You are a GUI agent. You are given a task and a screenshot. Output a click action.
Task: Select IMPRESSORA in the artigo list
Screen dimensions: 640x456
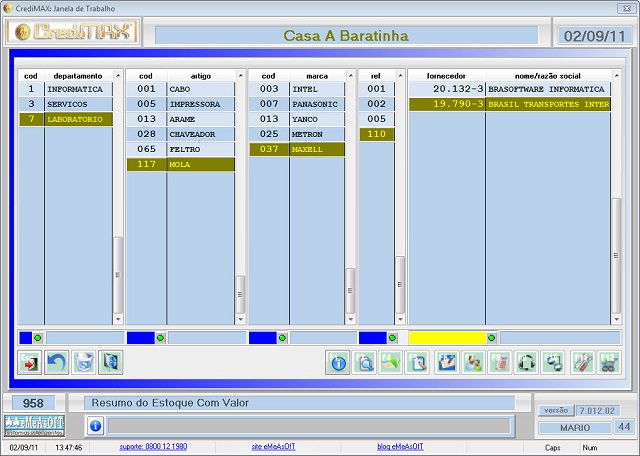(x=200, y=104)
